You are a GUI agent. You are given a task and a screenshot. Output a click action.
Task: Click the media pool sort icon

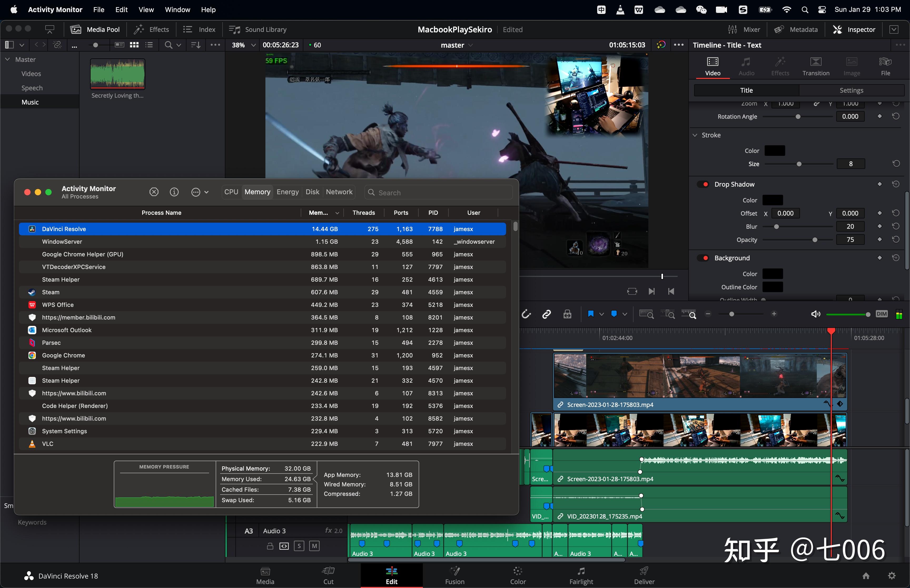(196, 45)
